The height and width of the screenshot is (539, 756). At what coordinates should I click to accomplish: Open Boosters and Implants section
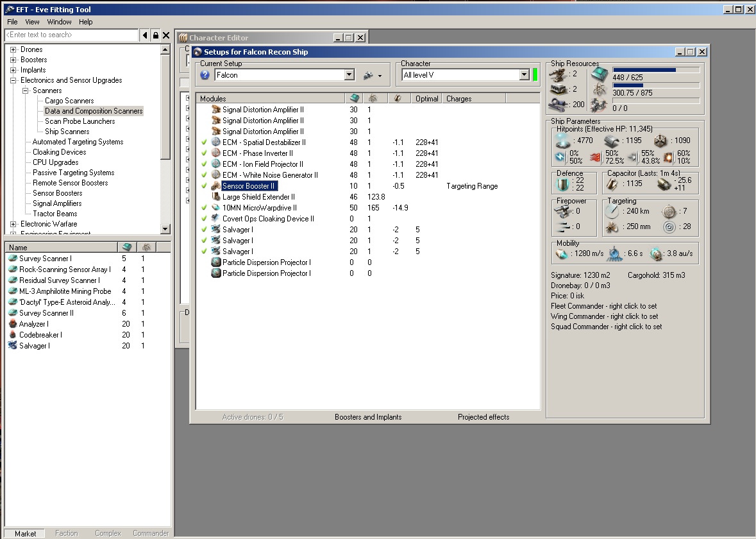pyautogui.click(x=368, y=417)
